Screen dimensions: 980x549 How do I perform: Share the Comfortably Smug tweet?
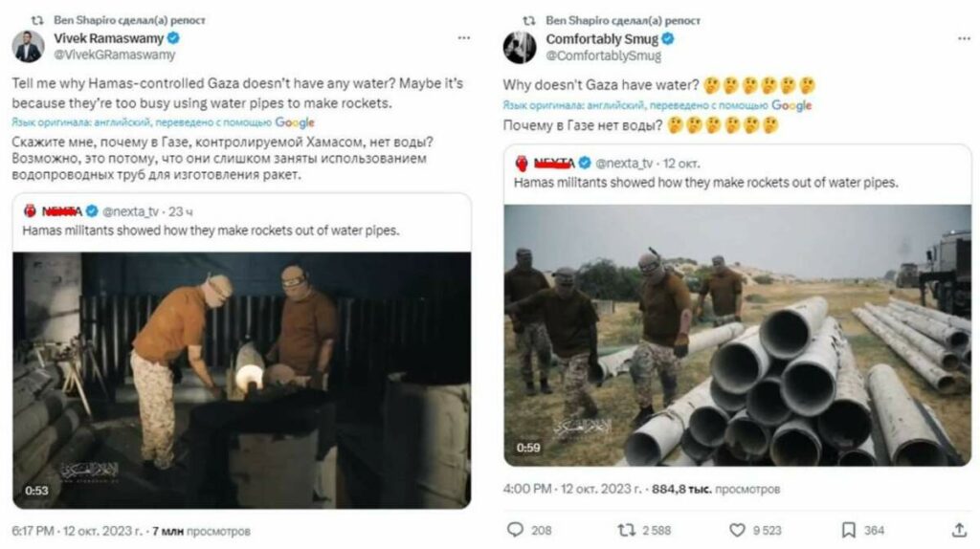959,529
